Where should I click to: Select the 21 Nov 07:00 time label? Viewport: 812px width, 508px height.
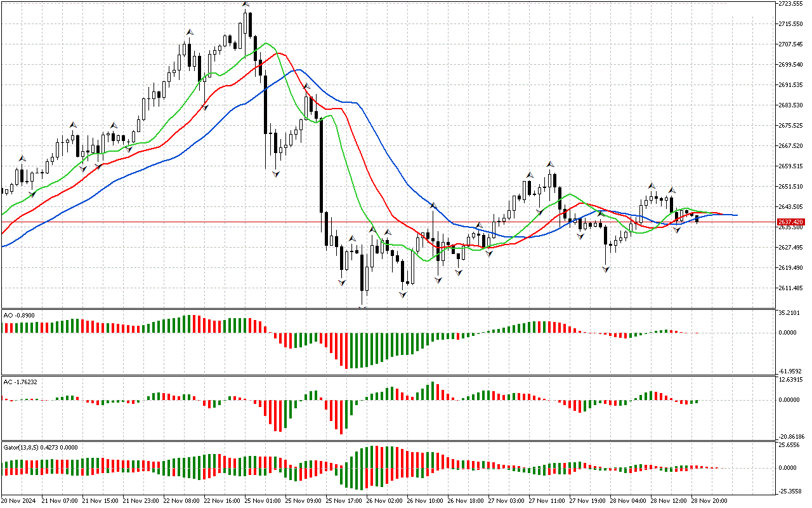(x=60, y=501)
